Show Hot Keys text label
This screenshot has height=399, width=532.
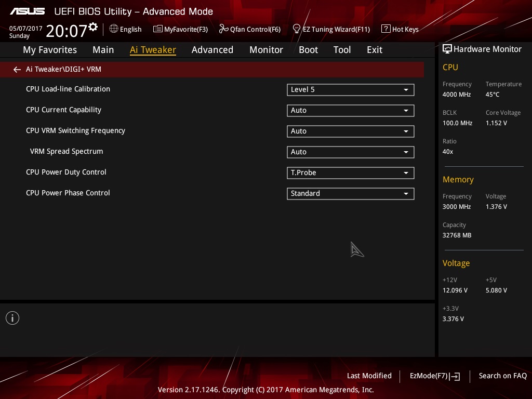coord(405,30)
